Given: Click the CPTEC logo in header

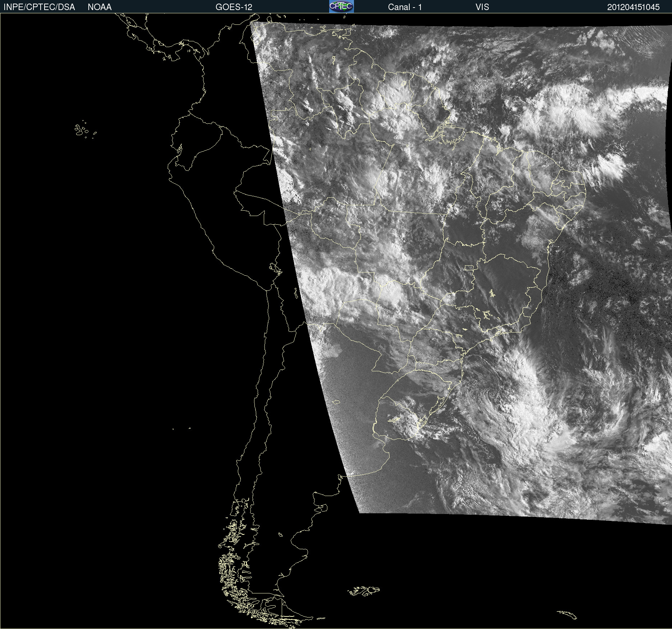Looking at the screenshot, I should (x=341, y=6).
